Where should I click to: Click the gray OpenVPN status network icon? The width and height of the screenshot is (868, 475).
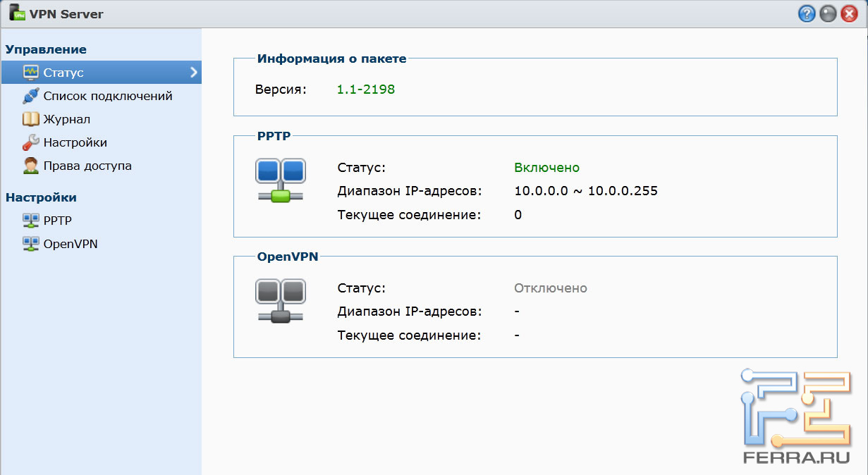tap(280, 301)
